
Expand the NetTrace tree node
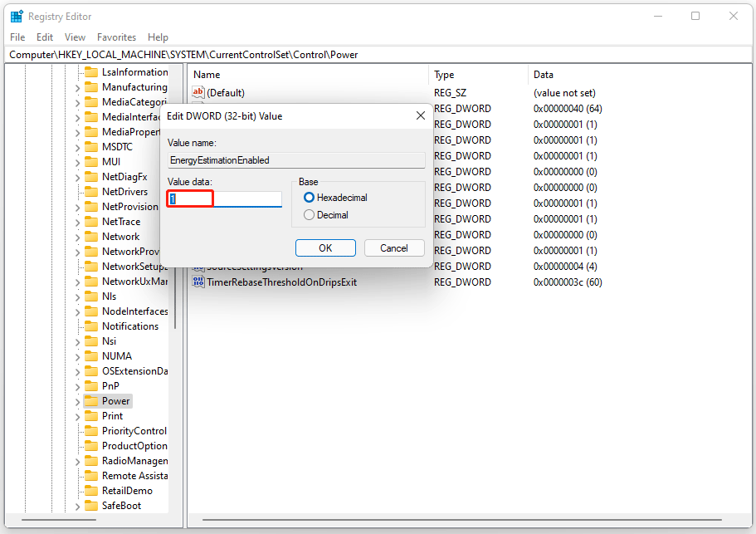pos(77,222)
